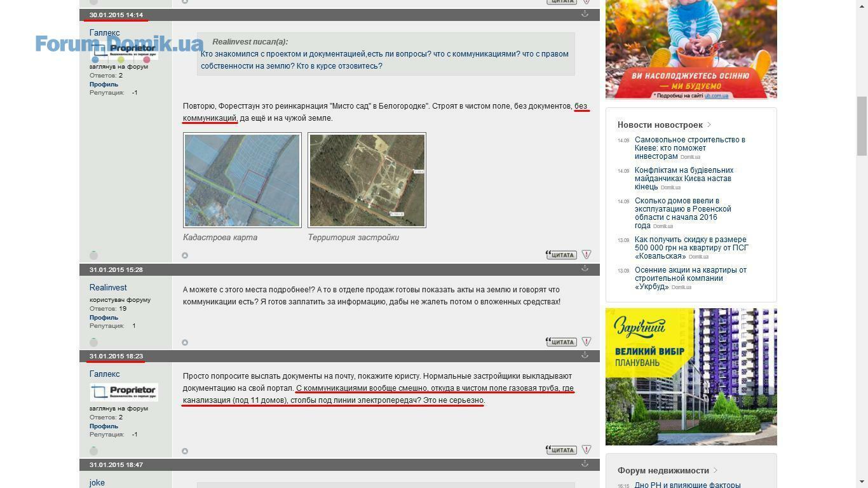The image size is (868, 488).
Task: Open Профиль link in Галлекс's 14:14 post
Action: click(104, 84)
